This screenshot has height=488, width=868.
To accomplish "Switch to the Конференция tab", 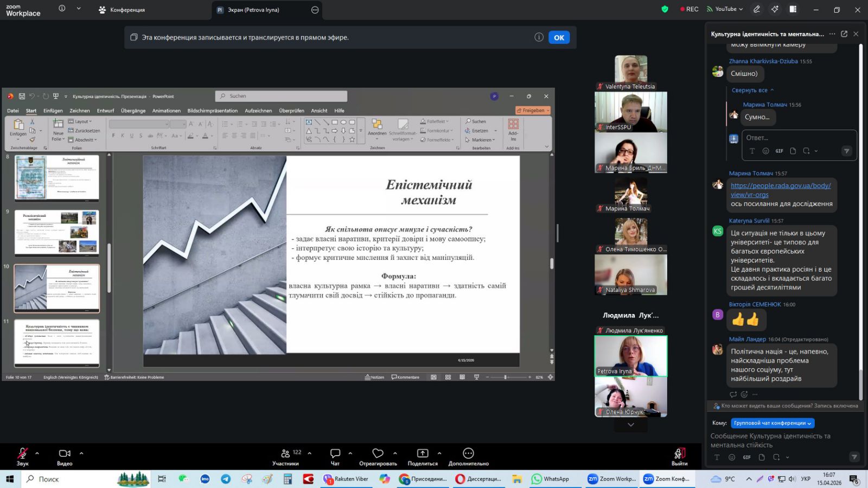I will pyautogui.click(x=122, y=10).
